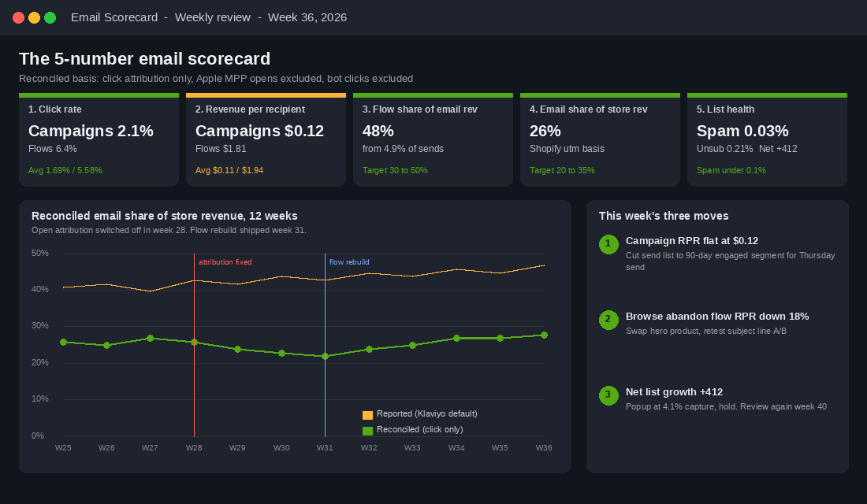867x504 pixels.
Task: Select the green data point at W36
Action: pyautogui.click(x=544, y=335)
